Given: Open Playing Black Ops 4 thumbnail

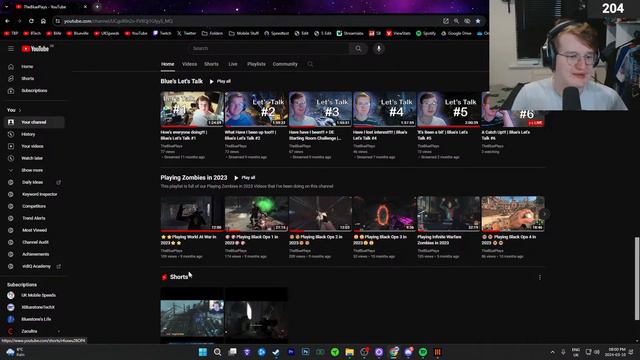Looking at the screenshot, I should click(513, 213).
